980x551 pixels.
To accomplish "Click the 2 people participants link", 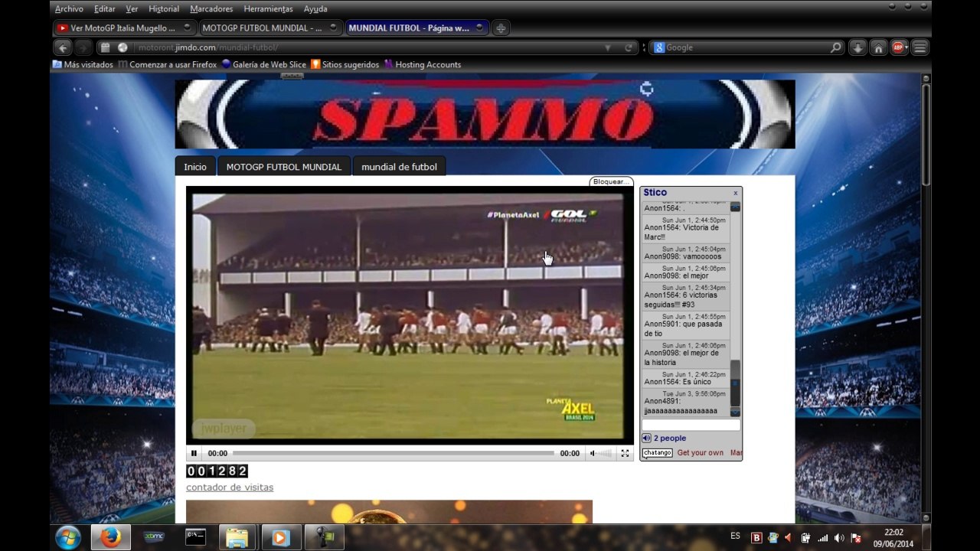I will (x=670, y=439).
